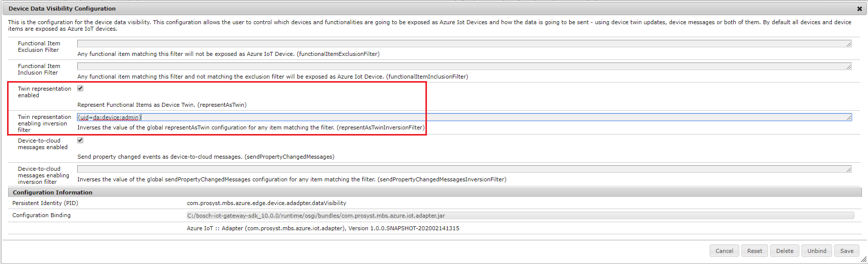
Task: Click the Cancel button
Action: 724,251
